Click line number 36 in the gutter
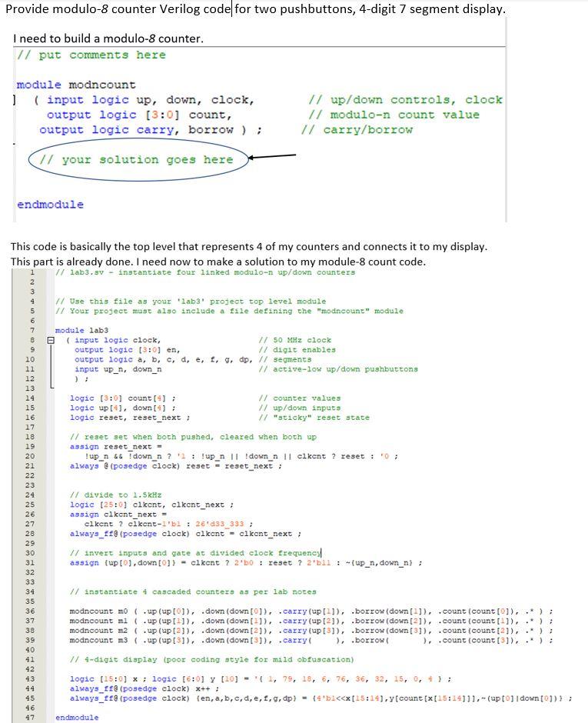 (30, 611)
